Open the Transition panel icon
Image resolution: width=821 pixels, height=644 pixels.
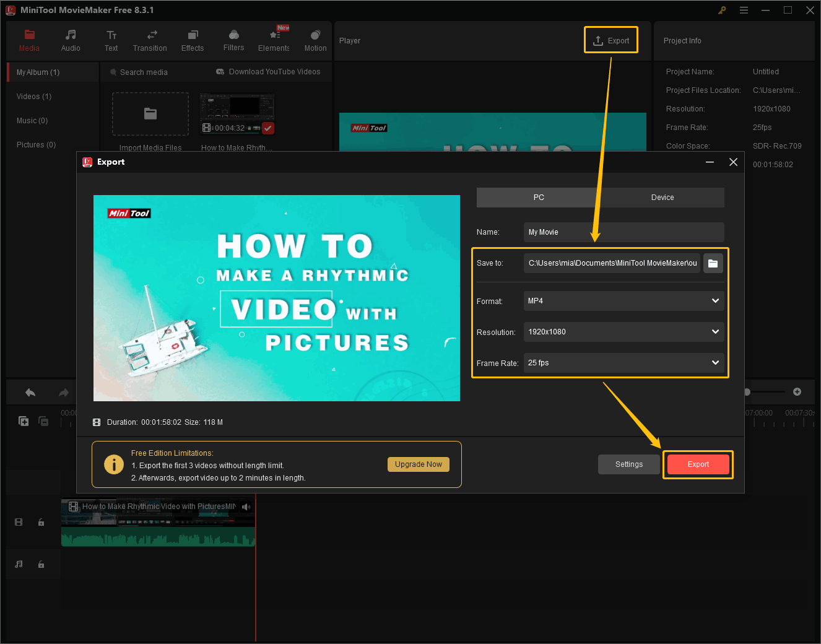point(150,36)
